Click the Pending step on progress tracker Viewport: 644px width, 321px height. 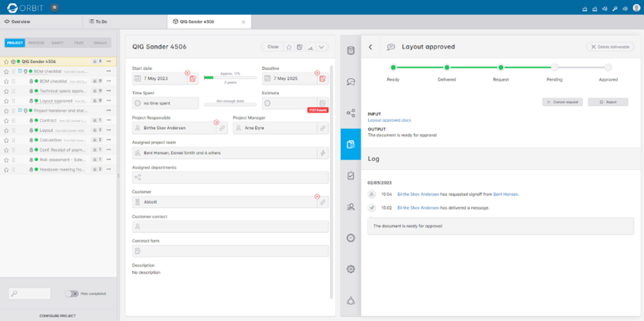[554, 68]
